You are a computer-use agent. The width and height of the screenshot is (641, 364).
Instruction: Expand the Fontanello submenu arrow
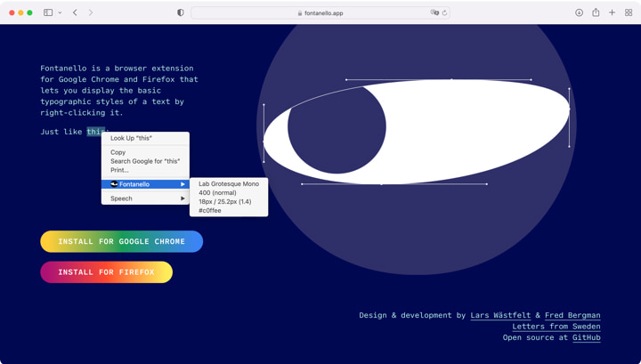[x=183, y=184]
